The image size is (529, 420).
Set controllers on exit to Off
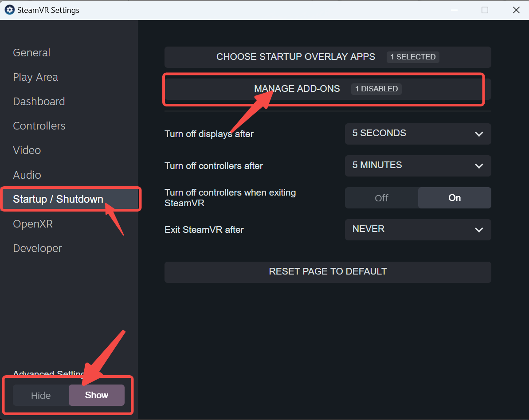click(382, 198)
